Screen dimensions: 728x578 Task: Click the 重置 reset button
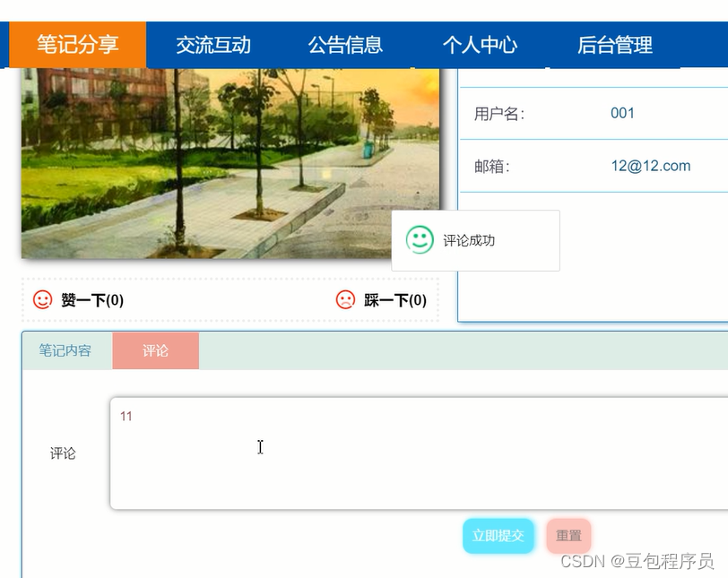point(568,535)
